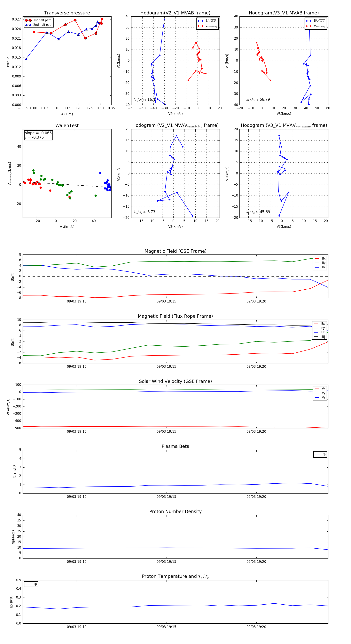
Task: Click the 'Proton Number Density' title
Action: [x=175, y=511]
